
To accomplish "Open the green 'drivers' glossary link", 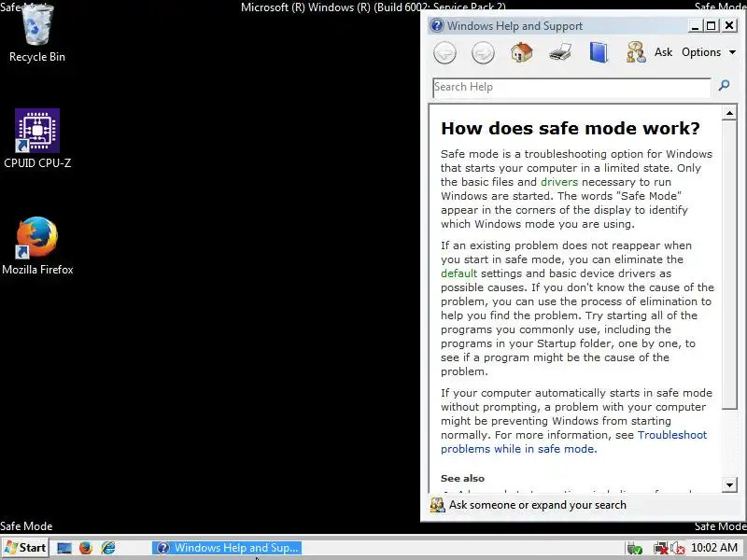I will (x=558, y=182).
